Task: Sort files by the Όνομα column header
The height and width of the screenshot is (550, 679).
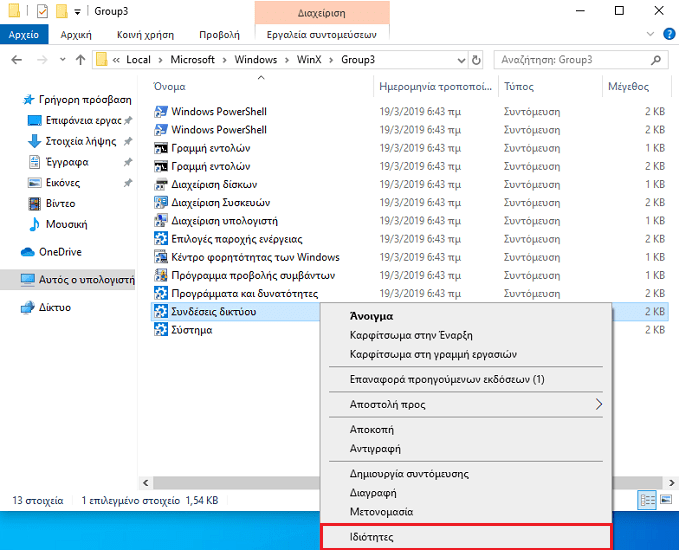Action: [x=170, y=87]
